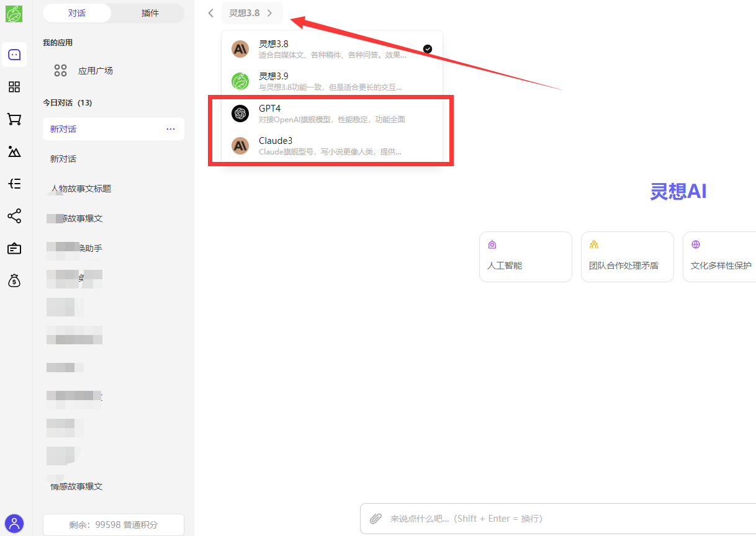Open the shopping cart icon in the sidebar
The height and width of the screenshot is (536, 756).
(x=14, y=119)
